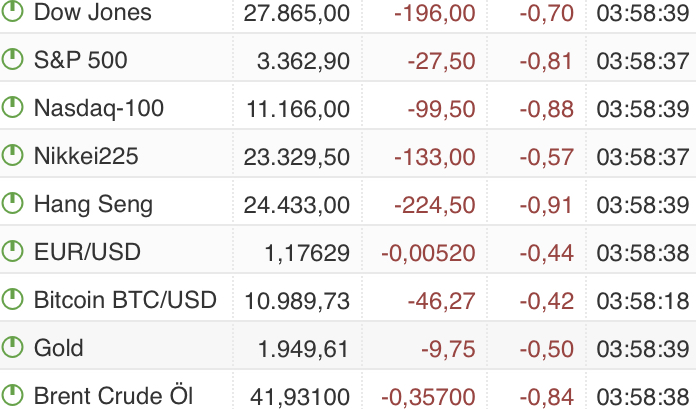Open the Bitcoin BTC/USD link
The height and width of the screenshot is (409, 696).
125,300
